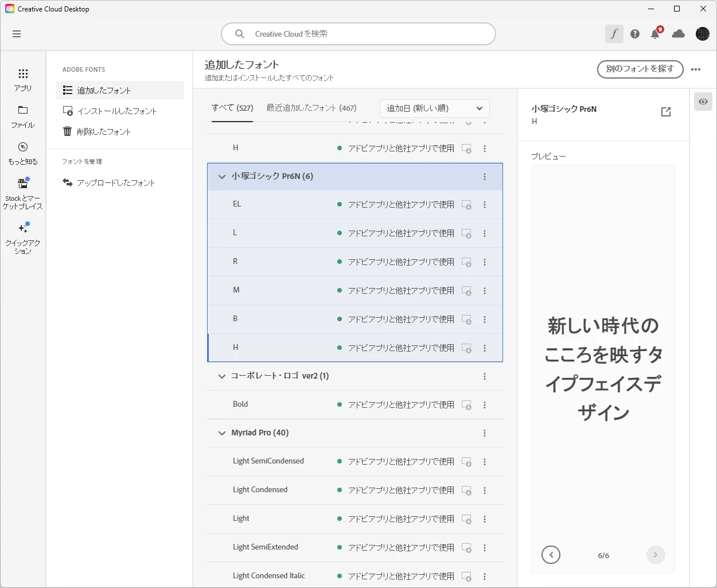
Task: Open more options next to 別のフォントを探す
Action: (696, 69)
